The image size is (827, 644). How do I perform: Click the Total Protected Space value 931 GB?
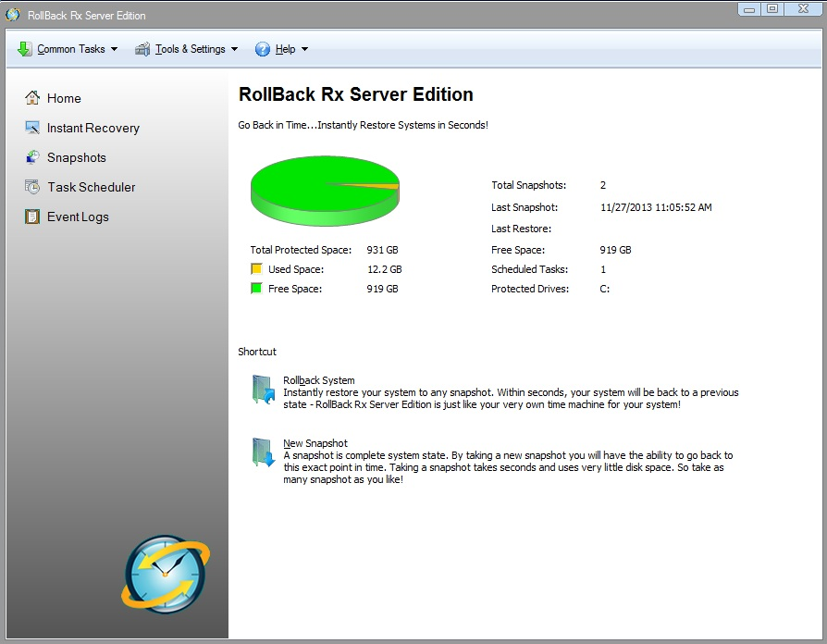tap(382, 250)
